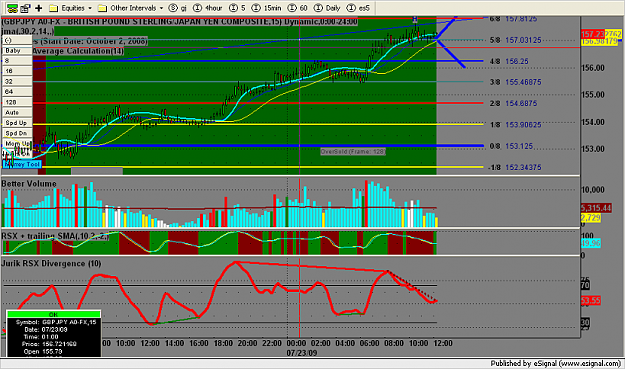Click the GBPJPY chart title text
Viewport: 625px width, 369px height.
[x=179, y=22]
